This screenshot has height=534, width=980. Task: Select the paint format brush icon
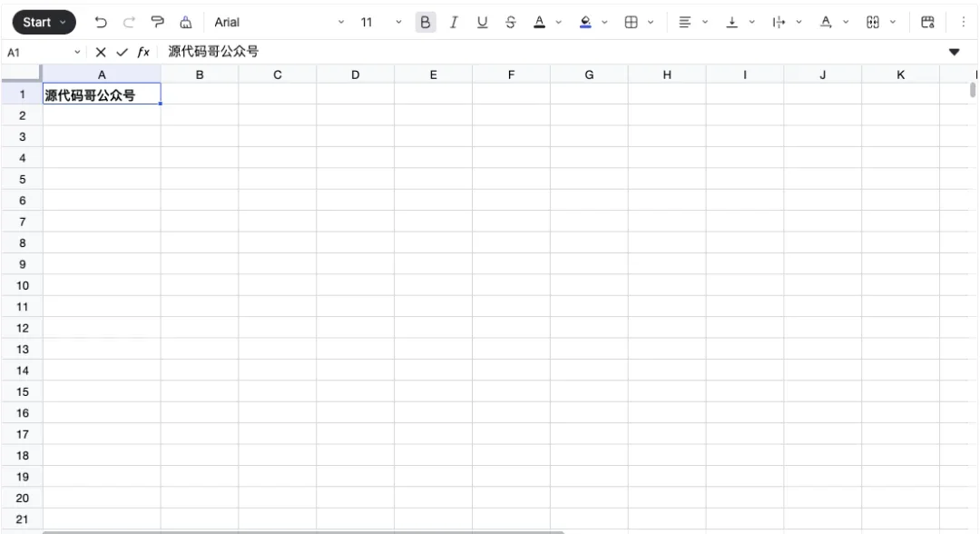coord(157,22)
